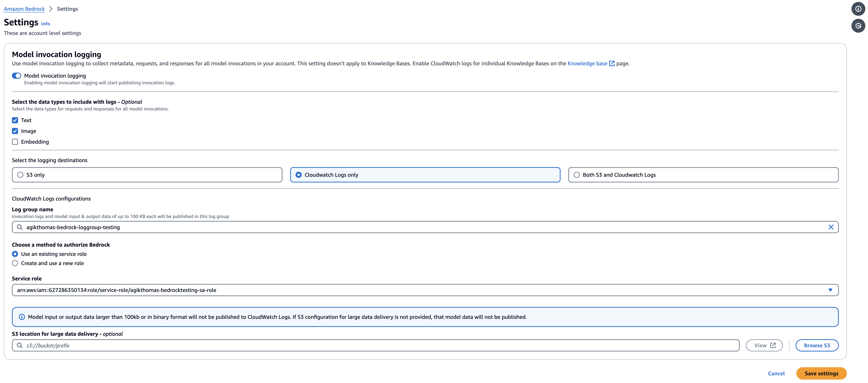Choose Both S3 and Cloudwatch Logs option
The height and width of the screenshot is (383, 868).
[x=576, y=175]
